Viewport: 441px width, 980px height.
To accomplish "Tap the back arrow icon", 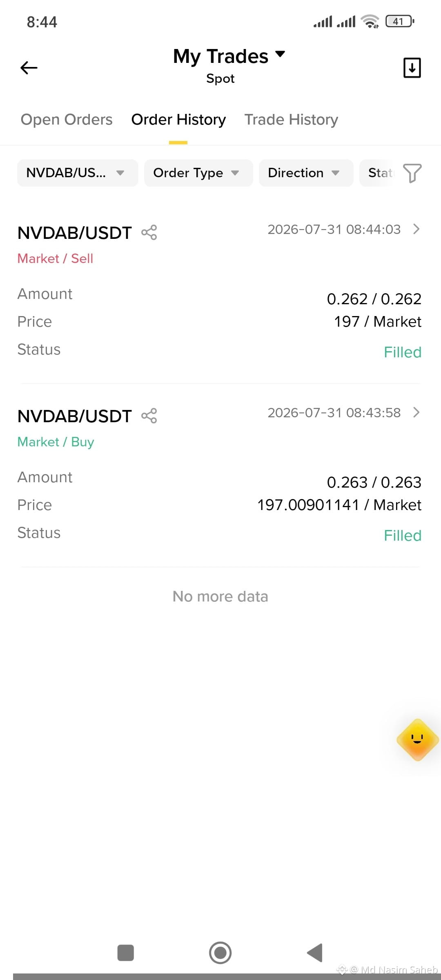I will [x=29, y=68].
